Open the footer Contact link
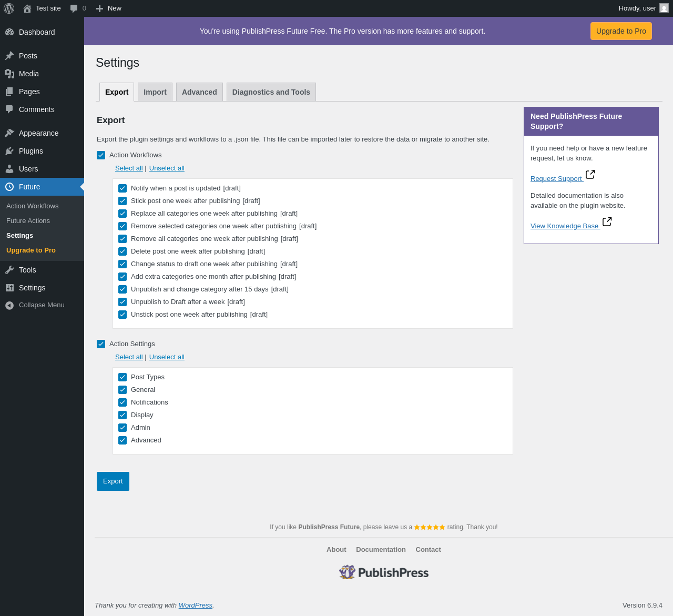 click(x=429, y=550)
